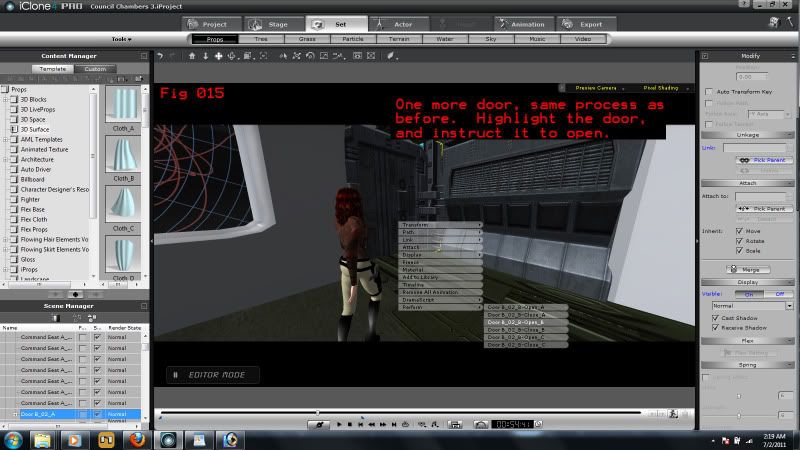
Task: Toggle the Cast Shadow checkbox
Action: pyautogui.click(x=715, y=318)
